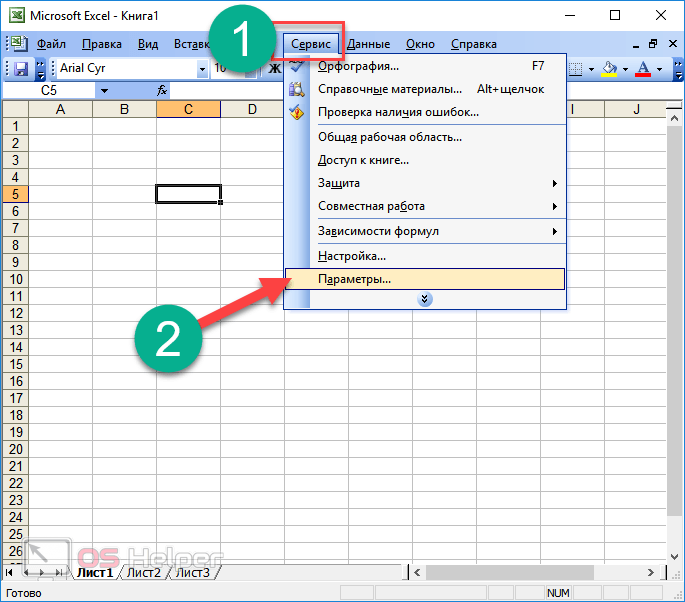The height and width of the screenshot is (602, 685).
Task: Click the horizontal scrollbar thumb
Action: (509, 573)
